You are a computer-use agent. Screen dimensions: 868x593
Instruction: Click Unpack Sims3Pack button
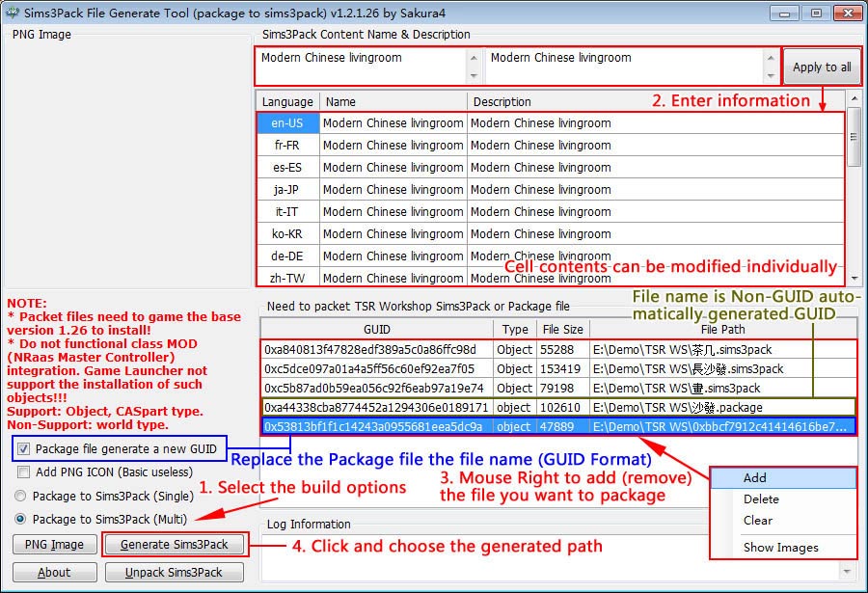(175, 573)
